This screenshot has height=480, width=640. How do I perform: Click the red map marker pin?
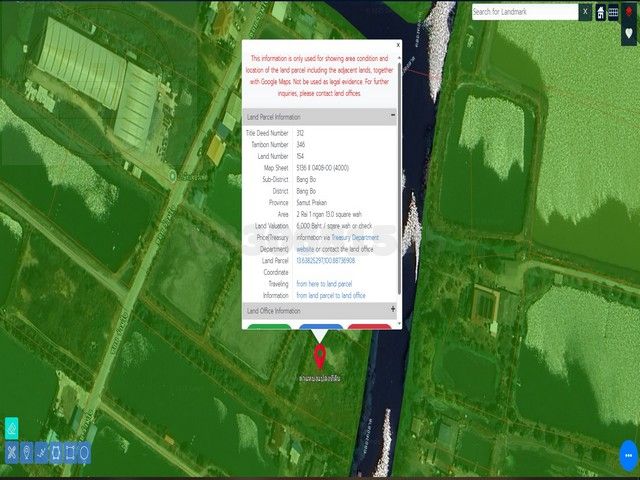coord(320,356)
